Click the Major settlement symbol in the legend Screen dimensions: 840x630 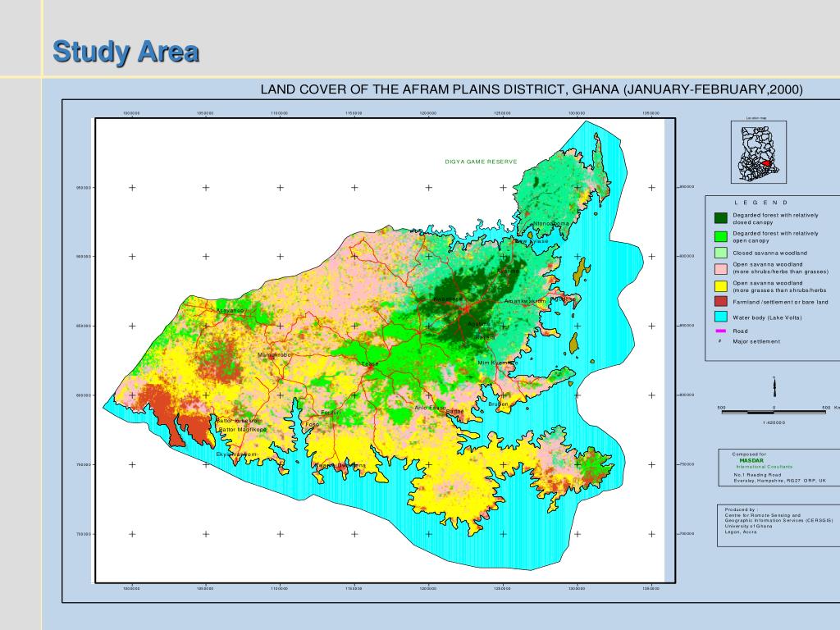click(x=720, y=341)
